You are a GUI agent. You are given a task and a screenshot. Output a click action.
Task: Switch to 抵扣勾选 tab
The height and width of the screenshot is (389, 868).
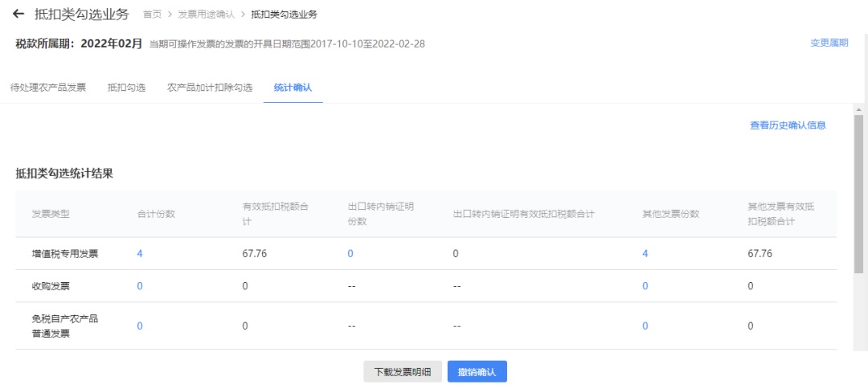coord(127,88)
